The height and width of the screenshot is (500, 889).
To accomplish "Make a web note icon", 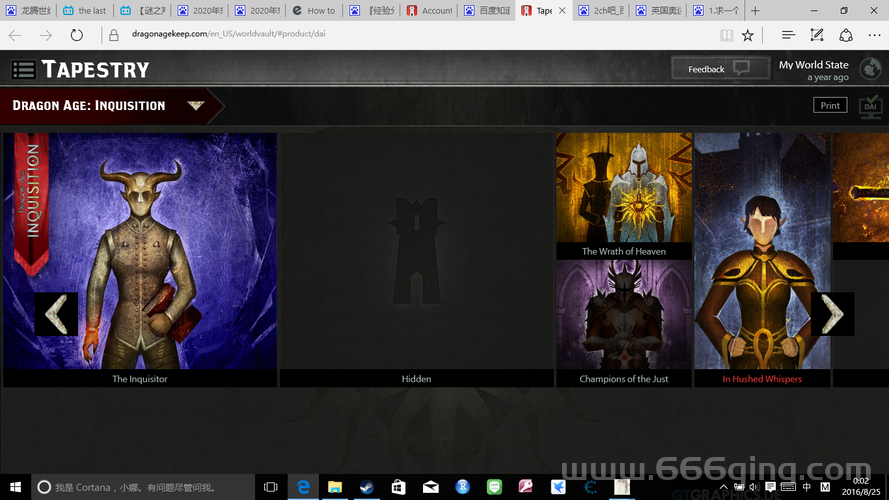I will pyautogui.click(x=816, y=35).
